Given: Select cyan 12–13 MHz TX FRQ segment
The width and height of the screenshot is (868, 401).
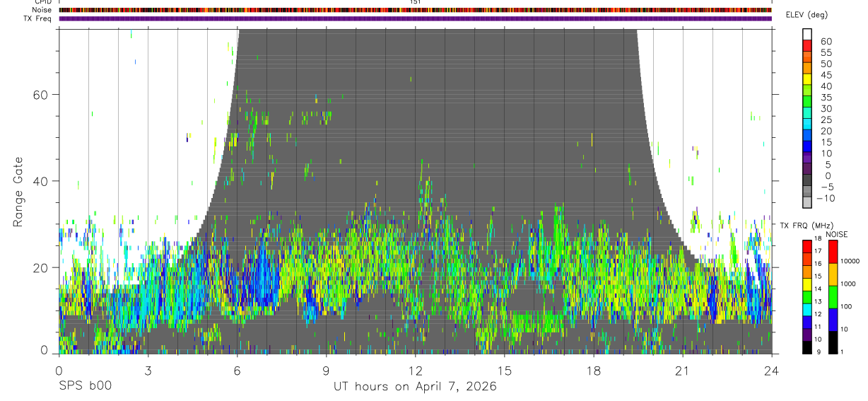Looking at the screenshot, I should (807, 309).
